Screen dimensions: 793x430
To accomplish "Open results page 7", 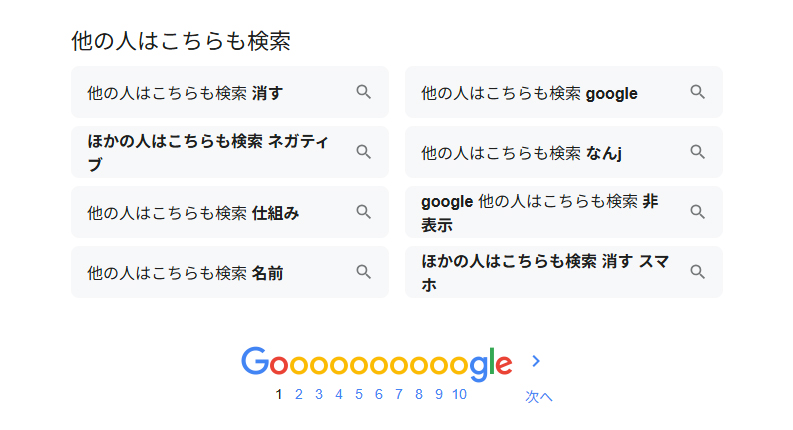I will [399, 394].
